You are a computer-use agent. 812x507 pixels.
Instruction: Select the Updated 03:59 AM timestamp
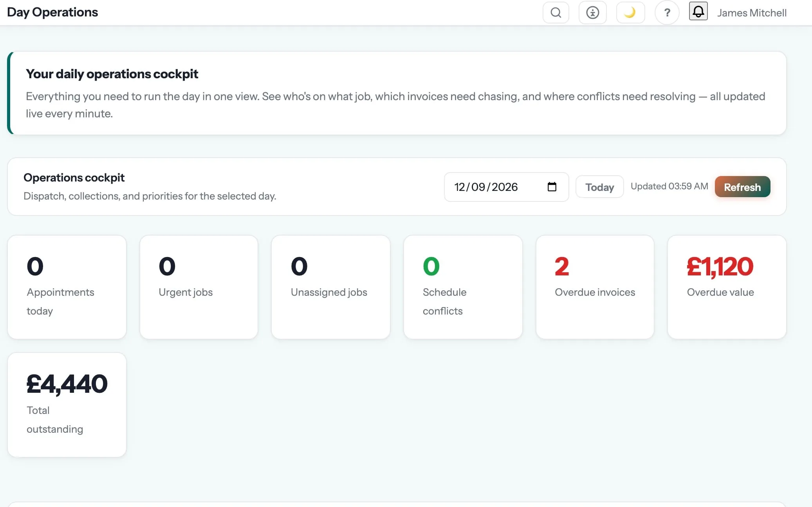669,186
